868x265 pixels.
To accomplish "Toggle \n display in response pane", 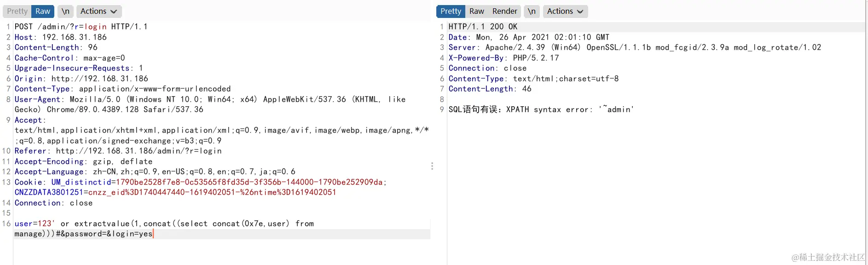I will [x=532, y=11].
